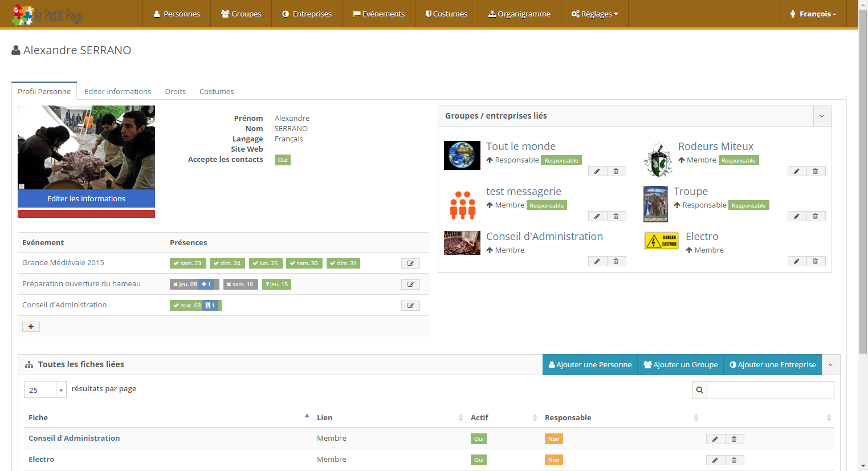Open the Réglages dropdown menu
Image resolution: width=868 pixels, height=471 pixels.
coord(594,14)
